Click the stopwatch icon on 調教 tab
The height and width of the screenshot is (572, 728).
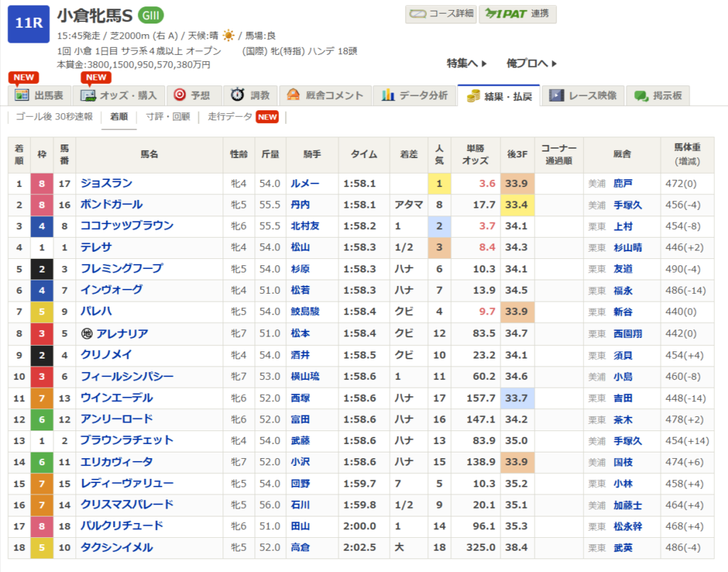(x=238, y=95)
